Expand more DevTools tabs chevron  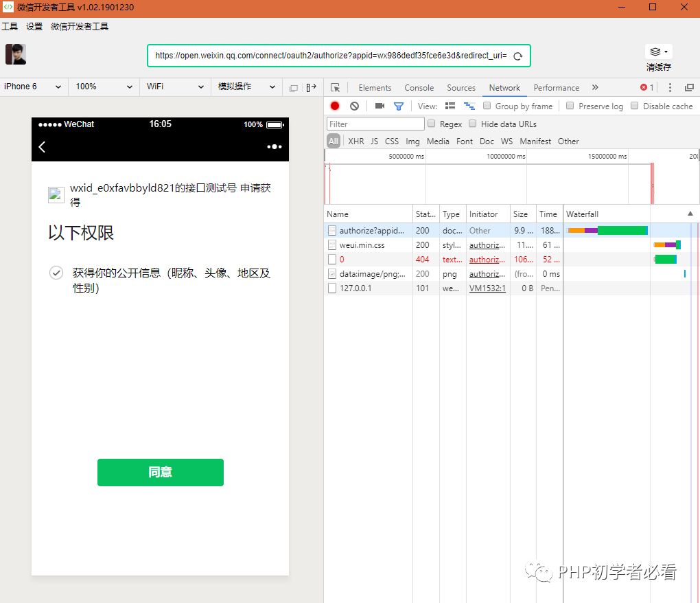coord(594,87)
